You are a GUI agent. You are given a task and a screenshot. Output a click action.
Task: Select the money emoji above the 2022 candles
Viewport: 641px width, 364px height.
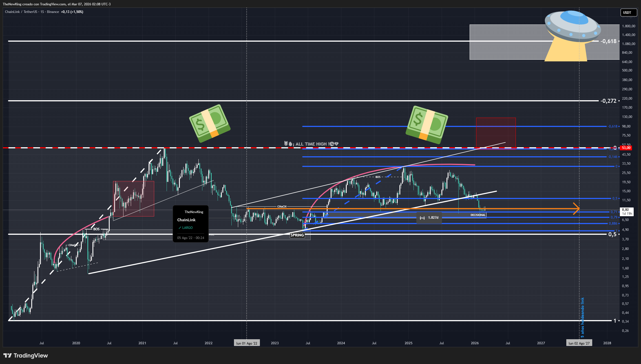(x=210, y=123)
